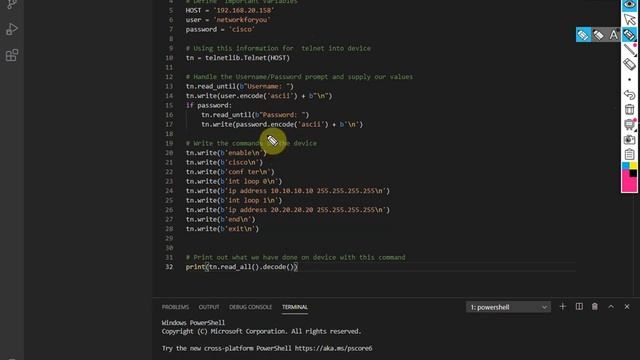Open the https://aka.ms/pscore6 link in terminal

click(x=333, y=348)
